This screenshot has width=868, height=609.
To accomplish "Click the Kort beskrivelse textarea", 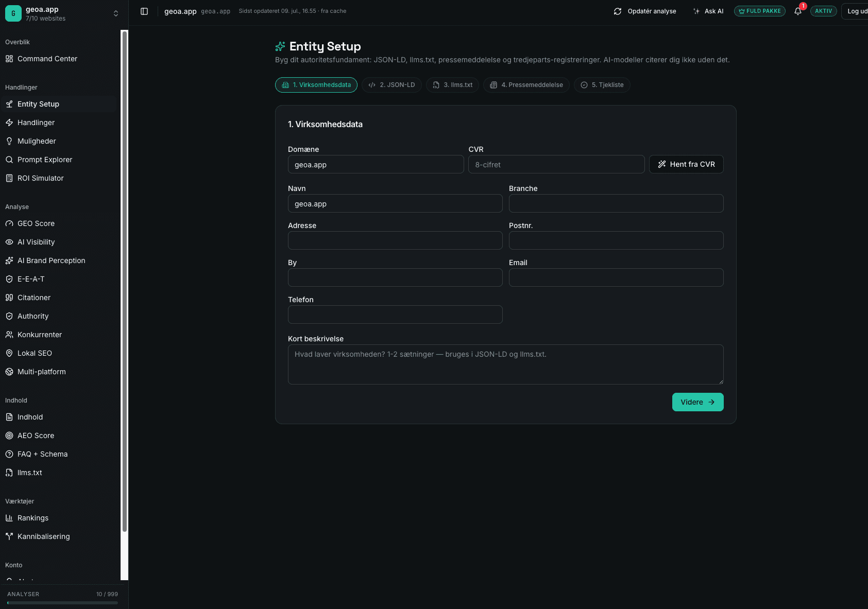I will pyautogui.click(x=506, y=364).
